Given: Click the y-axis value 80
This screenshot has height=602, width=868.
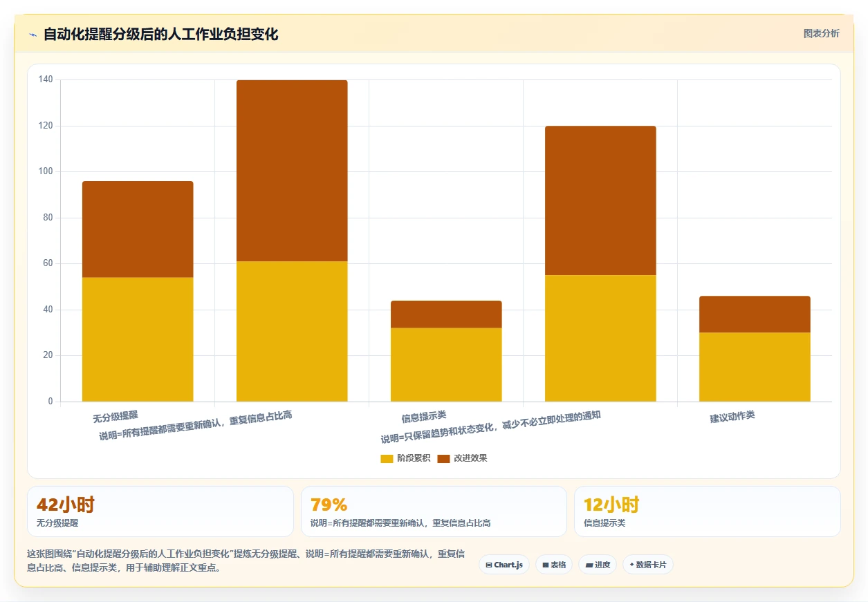Looking at the screenshot, I should click(x=48, y=218).
